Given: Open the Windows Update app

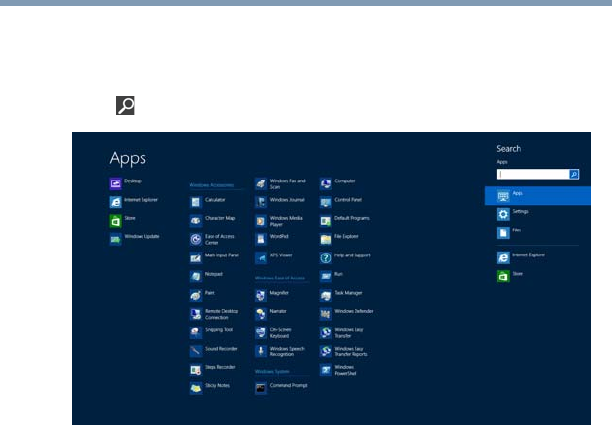Looking at the screenshot, I should click(116, 238).
